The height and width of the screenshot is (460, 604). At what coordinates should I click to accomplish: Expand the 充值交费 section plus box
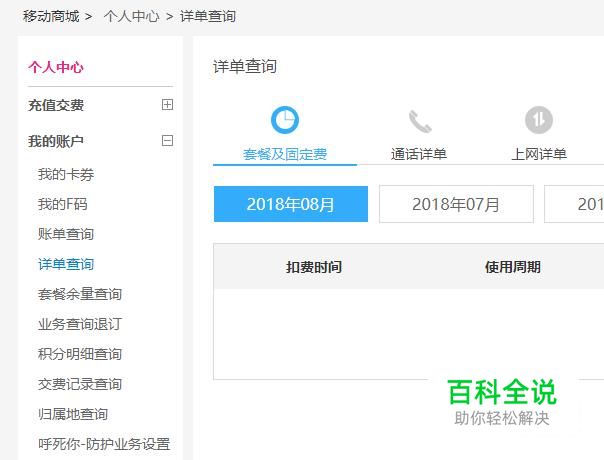[167, 104]
